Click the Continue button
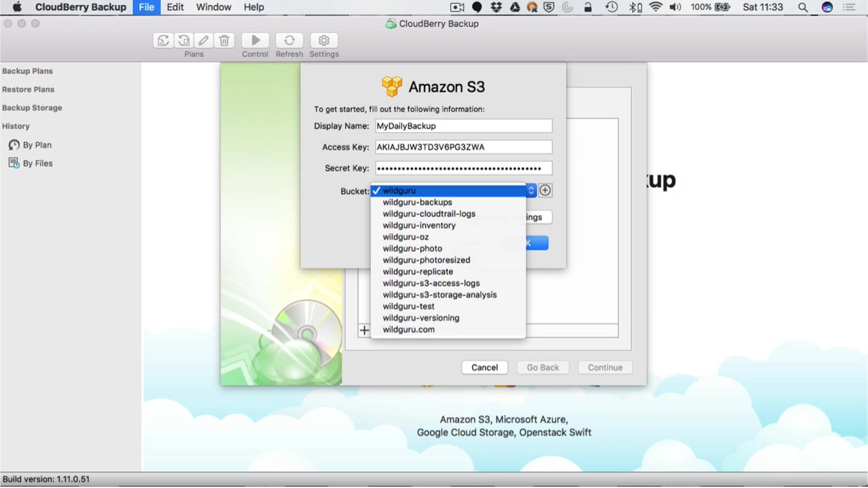 click(605, 367)
